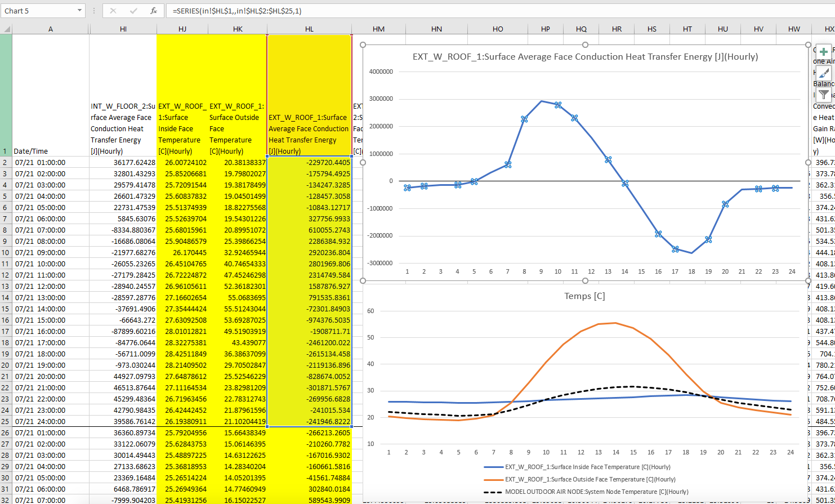Image resolution: width=835 pixels, height=504 pixels.
Task: Select column HW header
Action: (x=794, y=29)
